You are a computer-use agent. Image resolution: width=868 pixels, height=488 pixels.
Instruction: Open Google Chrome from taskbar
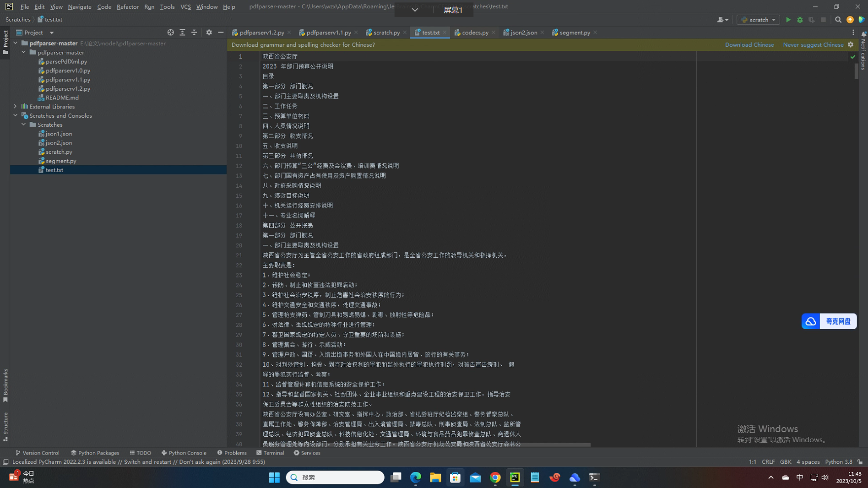pos(495,477)
